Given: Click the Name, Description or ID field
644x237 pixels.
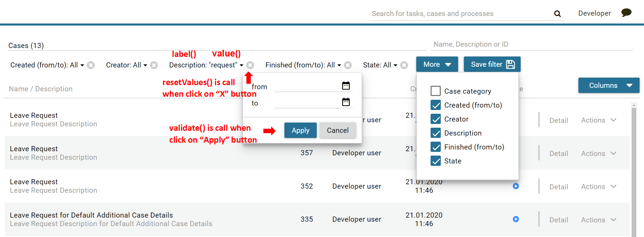Looking at the screenshot, I should pyautogui.click(x=532, y=45).
